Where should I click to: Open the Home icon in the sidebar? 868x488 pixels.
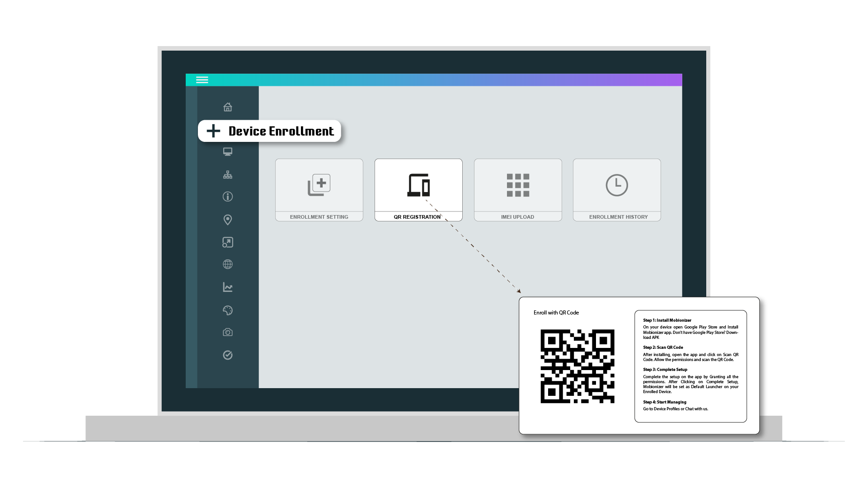(228, 107)
